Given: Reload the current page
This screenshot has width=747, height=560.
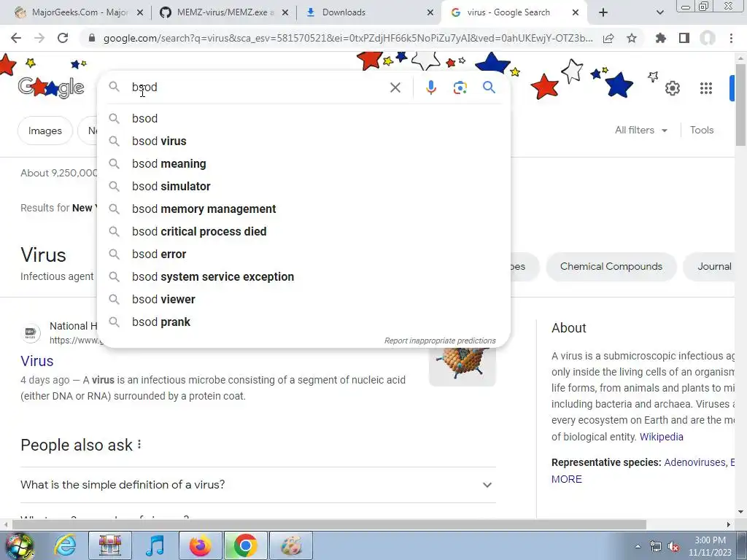Looking at the screenshot, I should (63, 38).
